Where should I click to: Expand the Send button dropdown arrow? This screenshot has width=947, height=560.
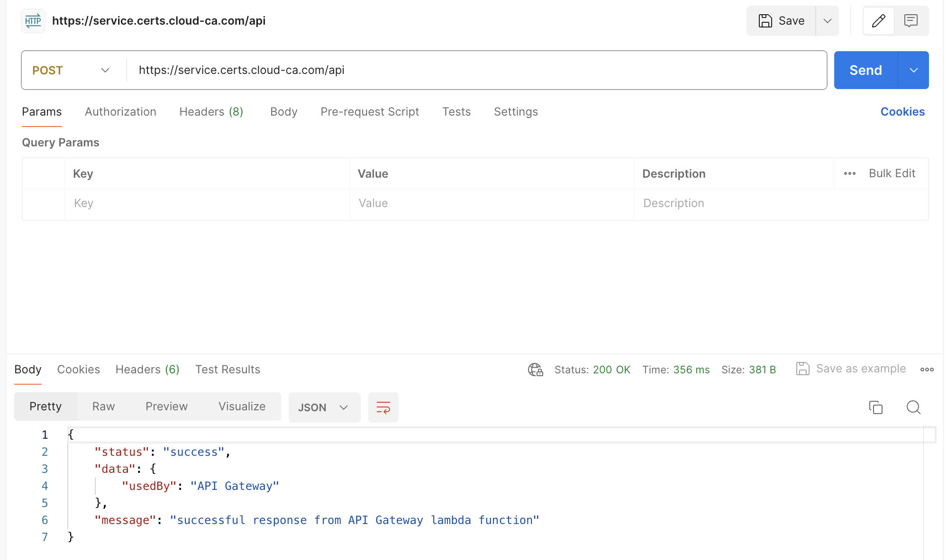pos(914,70)
